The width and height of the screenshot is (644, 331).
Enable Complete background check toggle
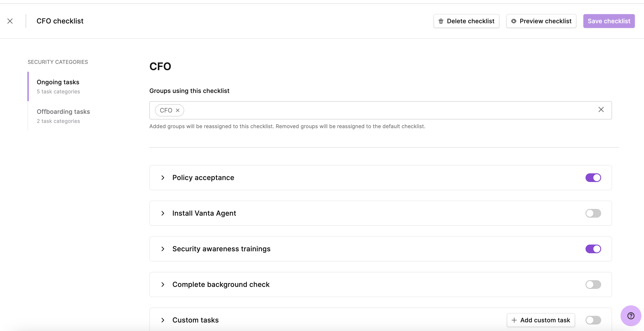point(593,285)
